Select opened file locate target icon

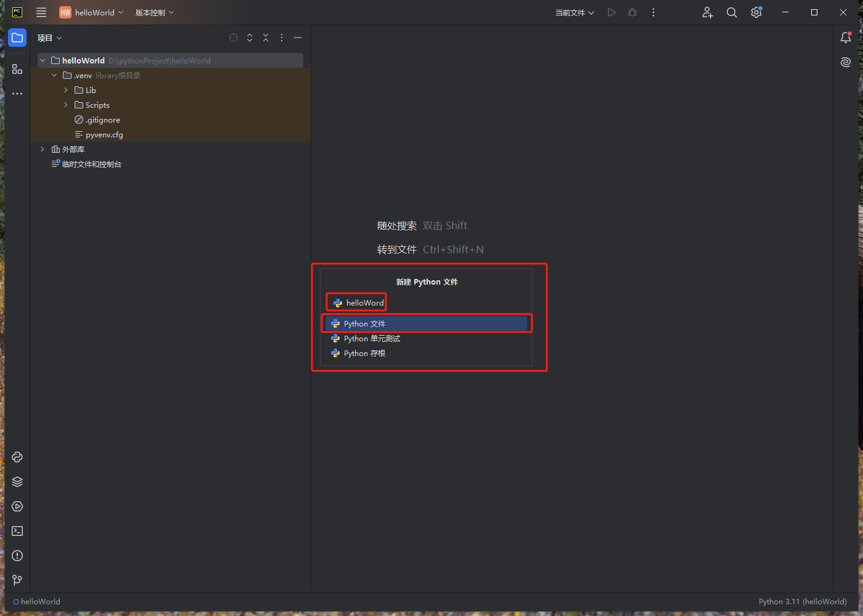coord(234,38)
